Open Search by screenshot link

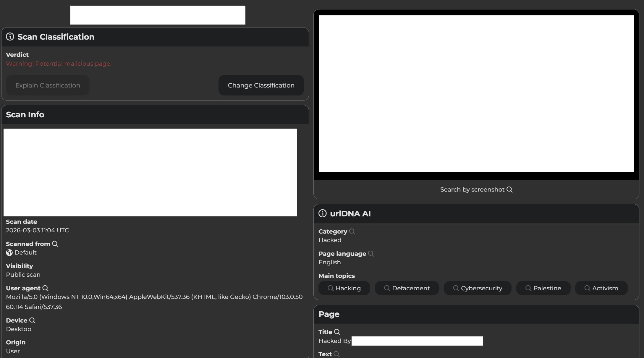click(472, 189)
